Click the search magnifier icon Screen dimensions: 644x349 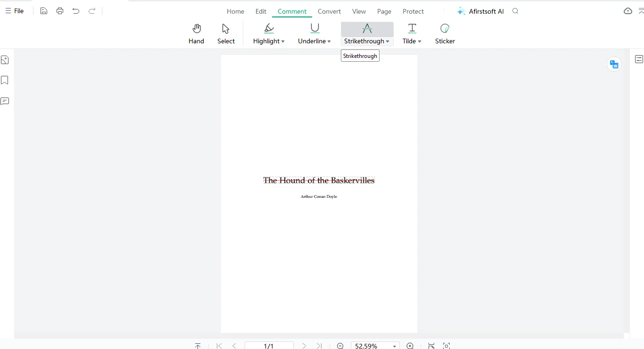click(515, 11)
